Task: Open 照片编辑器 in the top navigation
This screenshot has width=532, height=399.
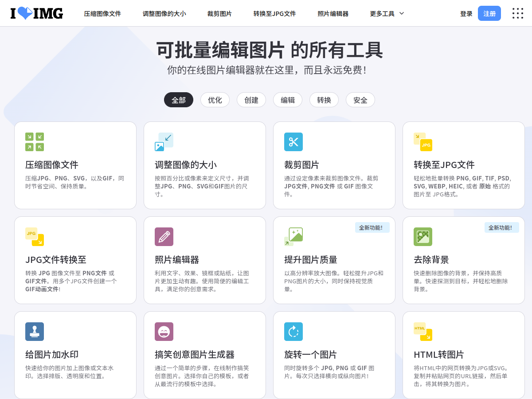Action: (x=333, y=14)
